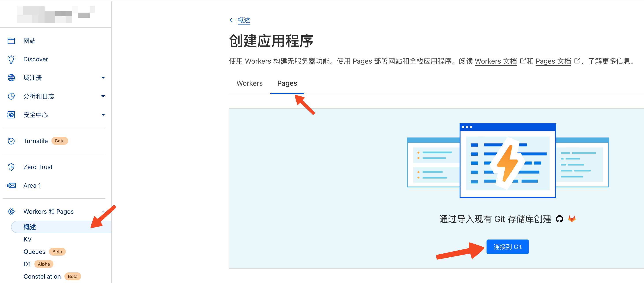This screenshot has height=283, width=644.
Task: Click the Discover lightbulb icon
Action: 11,59
